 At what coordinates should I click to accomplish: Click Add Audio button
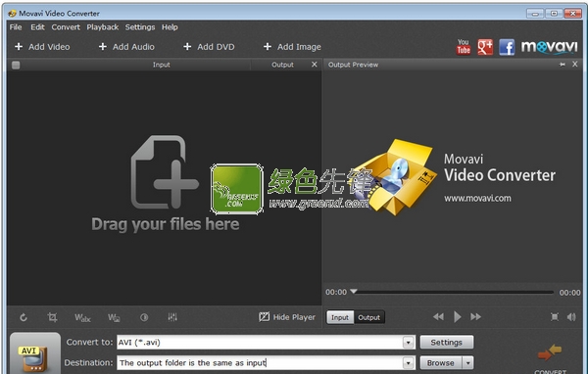126,47
